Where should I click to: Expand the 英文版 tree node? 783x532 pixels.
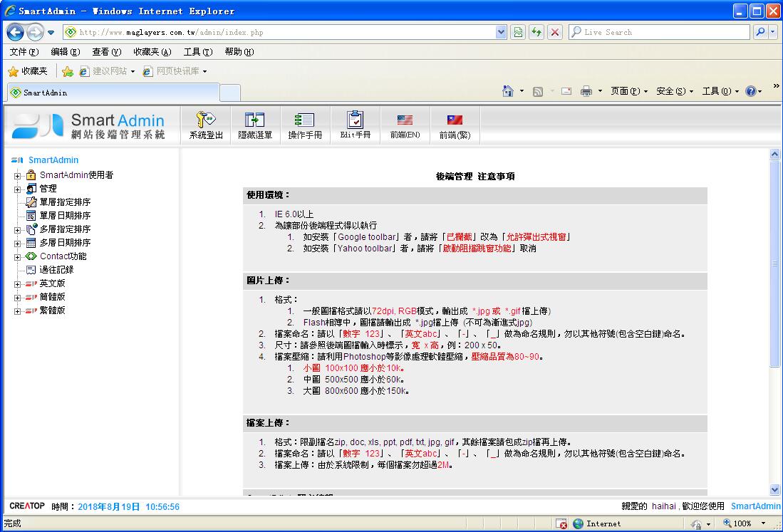18,284
